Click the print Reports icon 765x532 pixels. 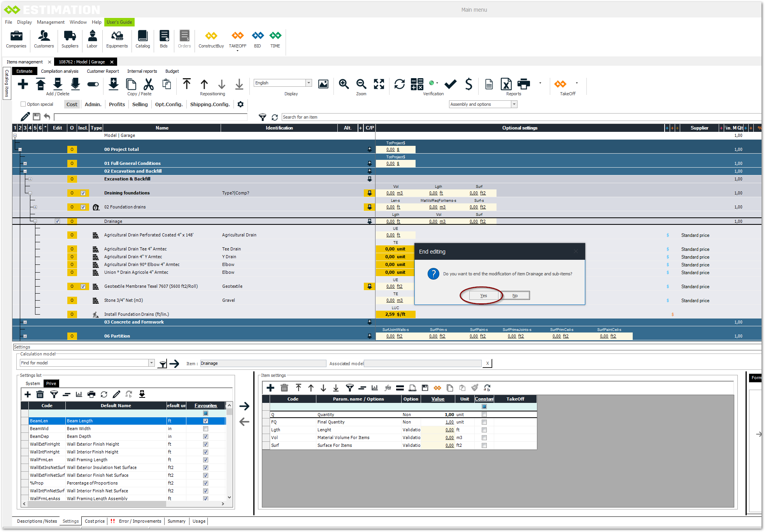point(523,84)
